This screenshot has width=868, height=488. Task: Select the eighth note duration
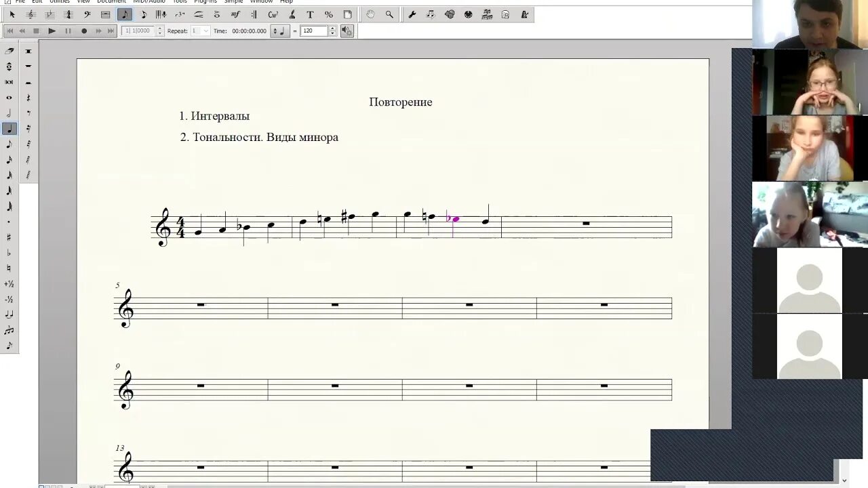pos(9,144)
